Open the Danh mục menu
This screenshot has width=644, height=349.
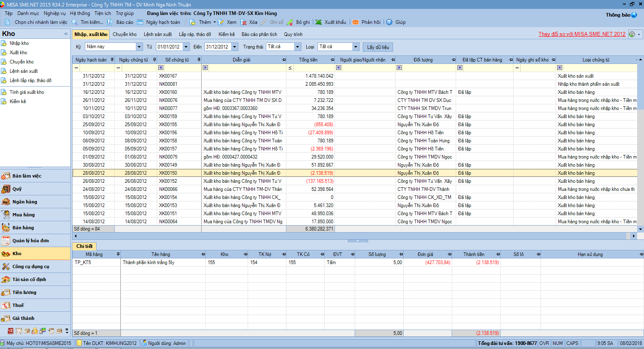(28, 13)
